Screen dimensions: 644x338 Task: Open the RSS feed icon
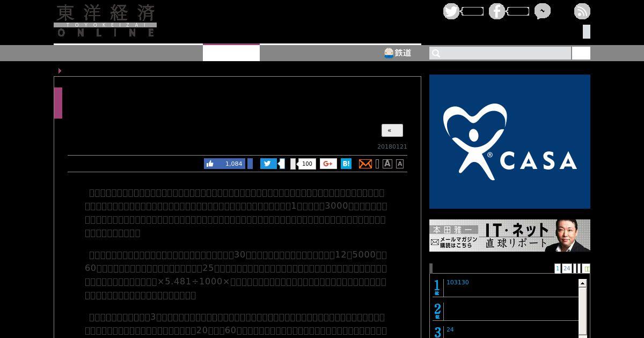(582, 11)
